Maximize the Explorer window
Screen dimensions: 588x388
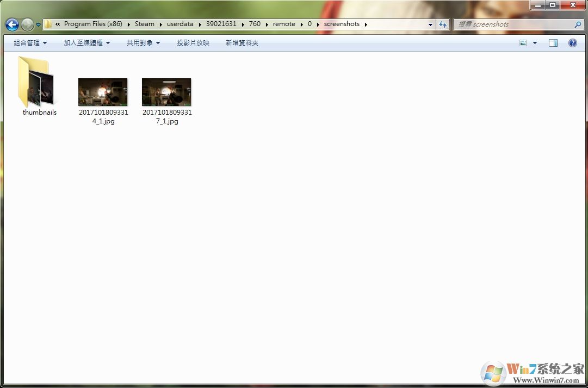pos(553,5)
